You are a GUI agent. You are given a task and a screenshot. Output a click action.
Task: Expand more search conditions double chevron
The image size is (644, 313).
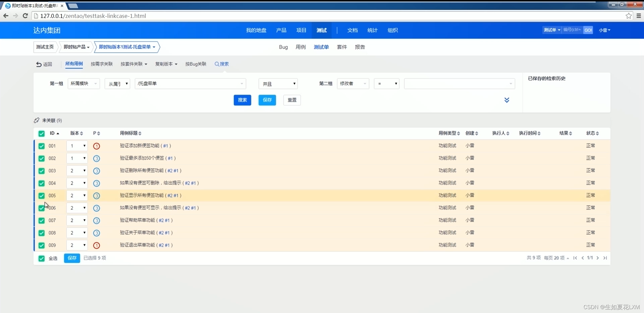[x=507, y=100]
